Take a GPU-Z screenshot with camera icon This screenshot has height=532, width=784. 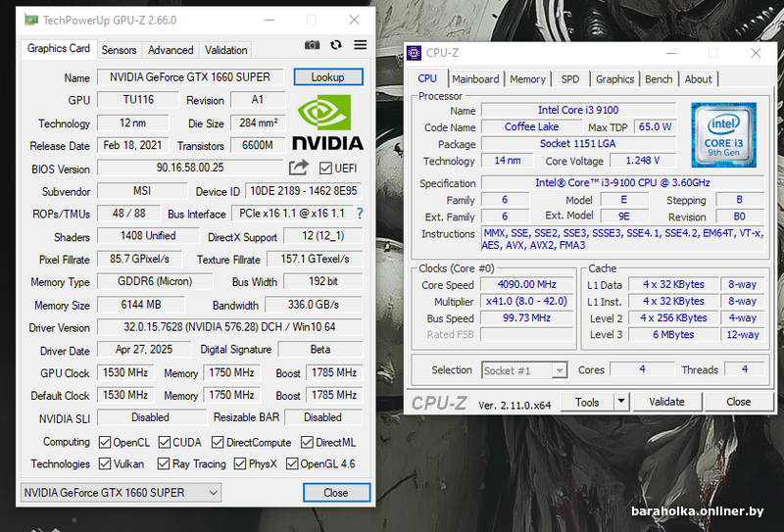(312, 45)
